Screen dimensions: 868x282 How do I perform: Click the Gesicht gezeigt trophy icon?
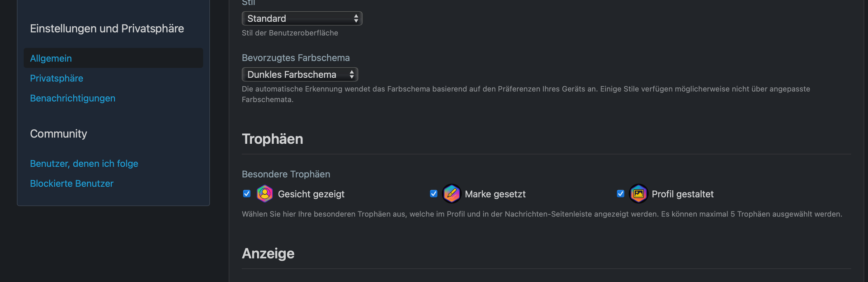click(264, 194)
